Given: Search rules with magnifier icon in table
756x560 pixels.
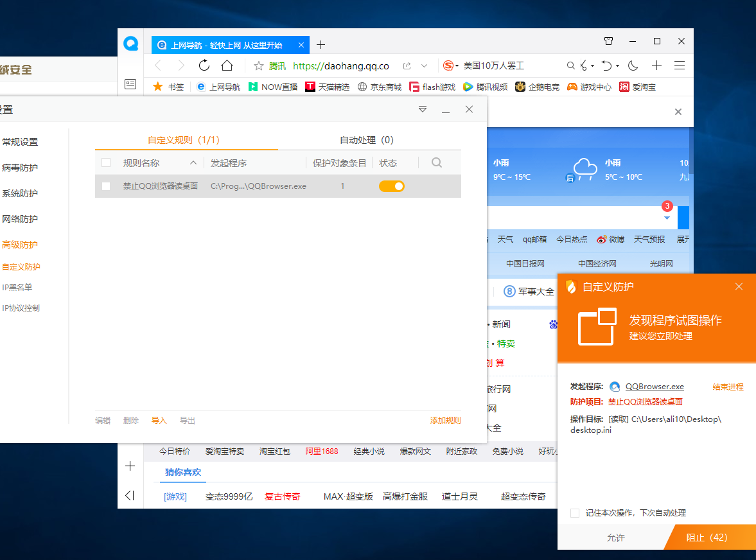Looking at the screenshot, I should (x=437, y=163).
